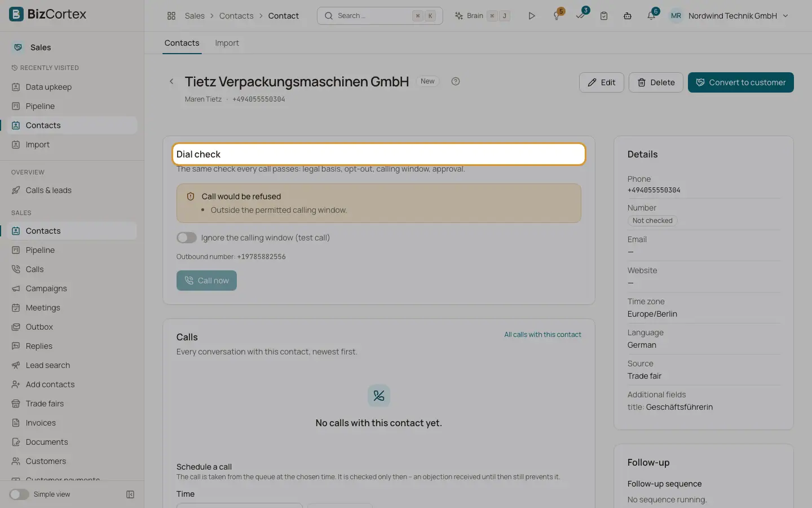Toggle the Simple view switch
The image size is (812, 508).
point(19,494)
